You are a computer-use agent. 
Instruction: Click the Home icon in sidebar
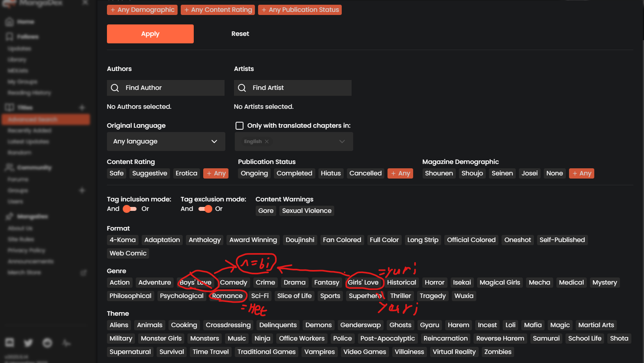(9, 22)
